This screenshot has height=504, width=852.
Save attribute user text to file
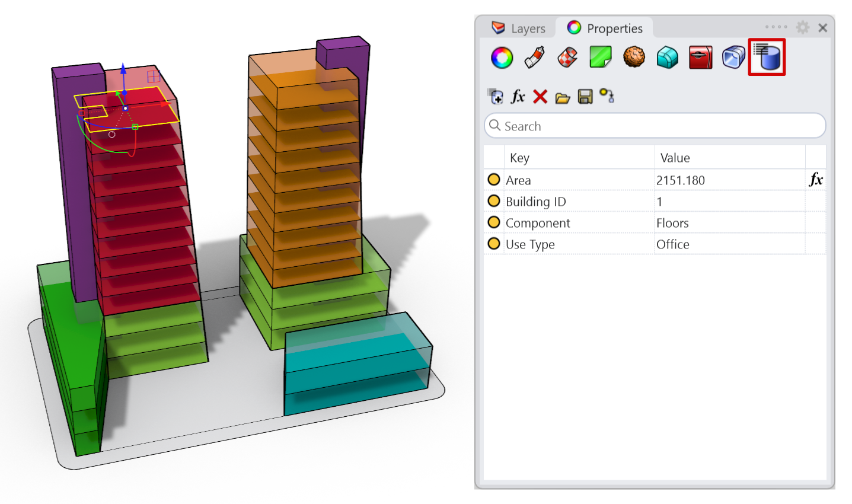(x=585, y=96)
